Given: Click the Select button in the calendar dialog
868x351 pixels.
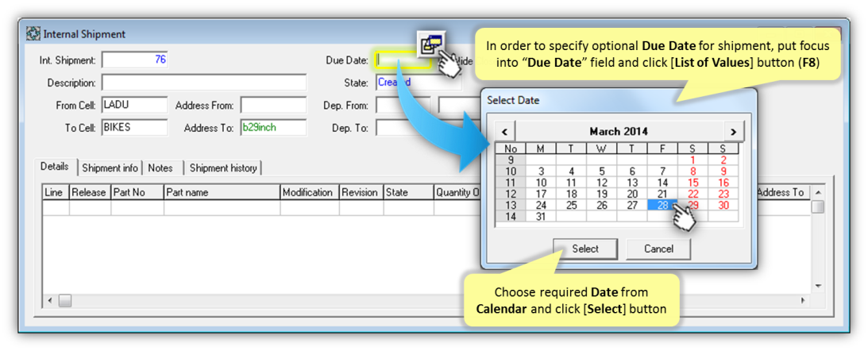Looking at the screenshot, I should pyautogui.click(x=585, y=249).
